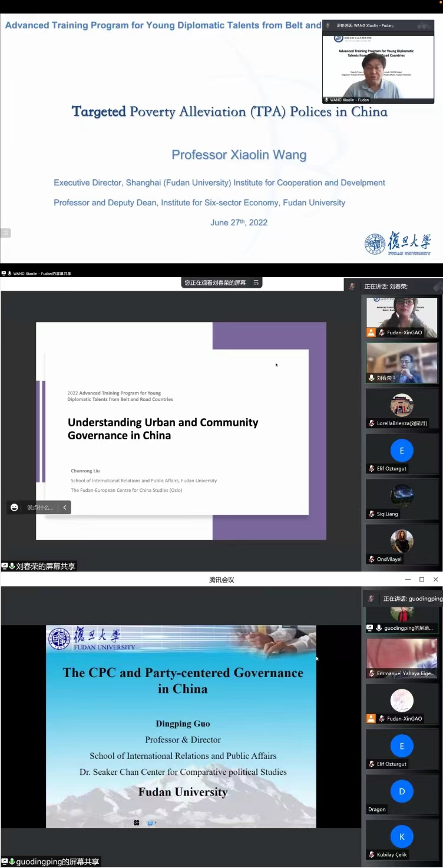Click the Fudan-XinGAO video tile in middle meeting

click(402, 317)
